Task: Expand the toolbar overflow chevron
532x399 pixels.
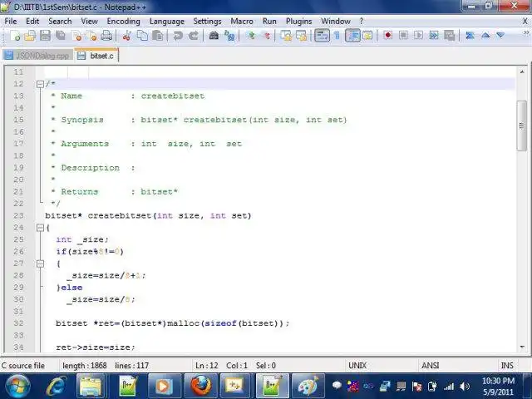Action: [525, 33]
